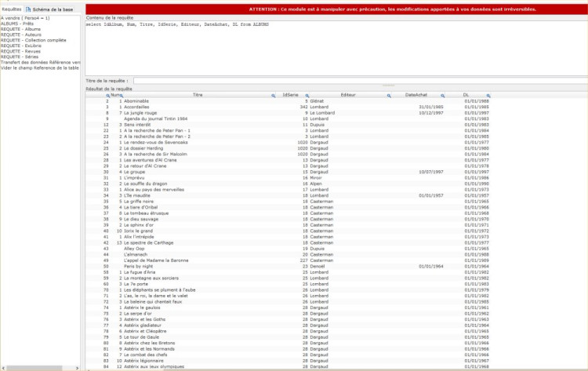Click the 'Le tombeau étrusque' title

click(x=147, y=213)
